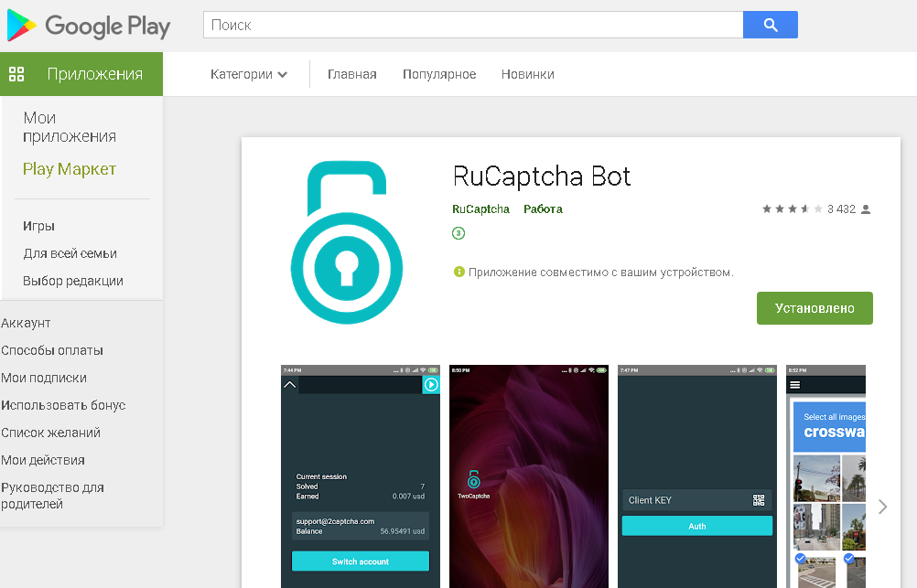The image size is (917, 588).
Task: Select the Приложения section header
Action: click(81, 74)
